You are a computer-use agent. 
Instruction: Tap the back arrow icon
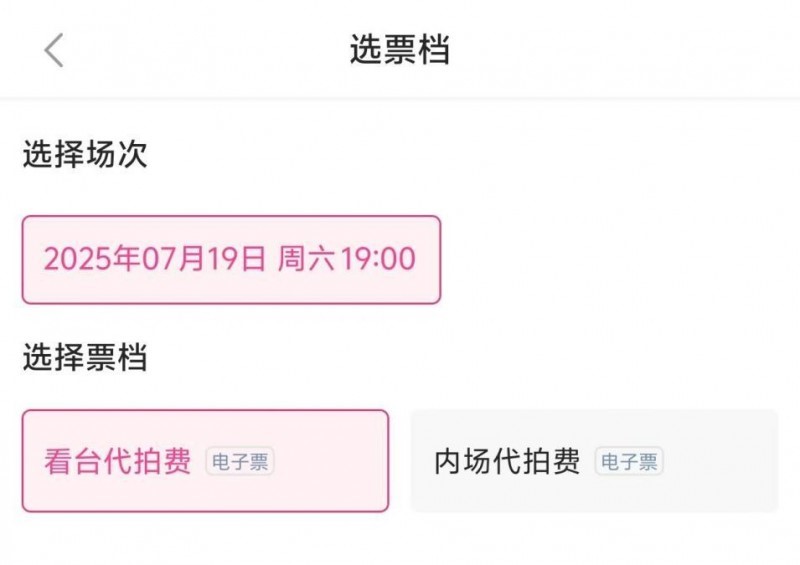pos(54,50)
